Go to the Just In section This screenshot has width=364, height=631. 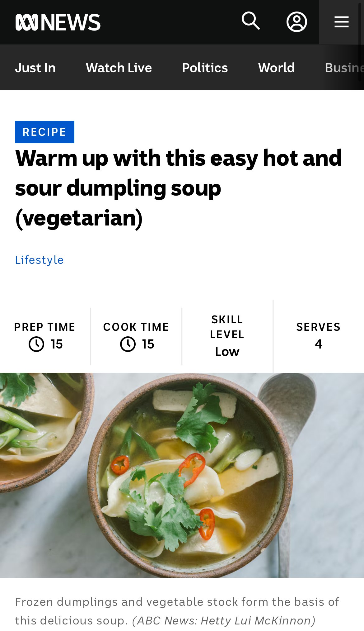click(x=35, y=68)
